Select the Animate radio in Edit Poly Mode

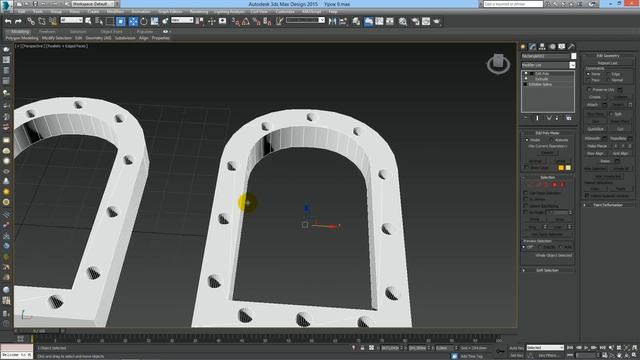[x=552, y=140]
